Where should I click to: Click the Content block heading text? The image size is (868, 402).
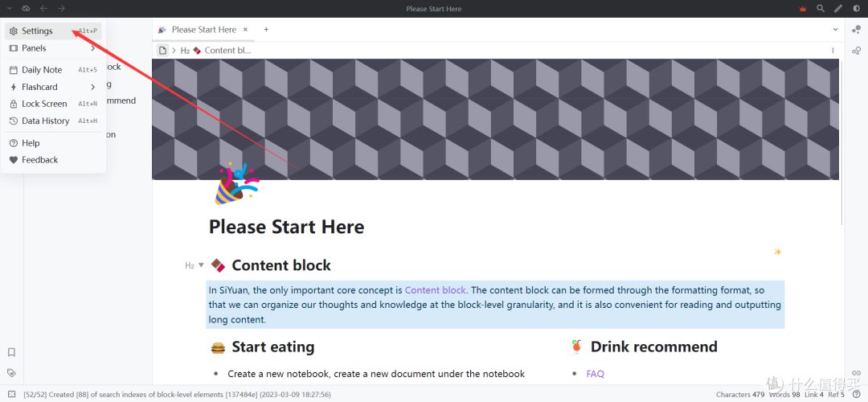[x=281, y=265]
